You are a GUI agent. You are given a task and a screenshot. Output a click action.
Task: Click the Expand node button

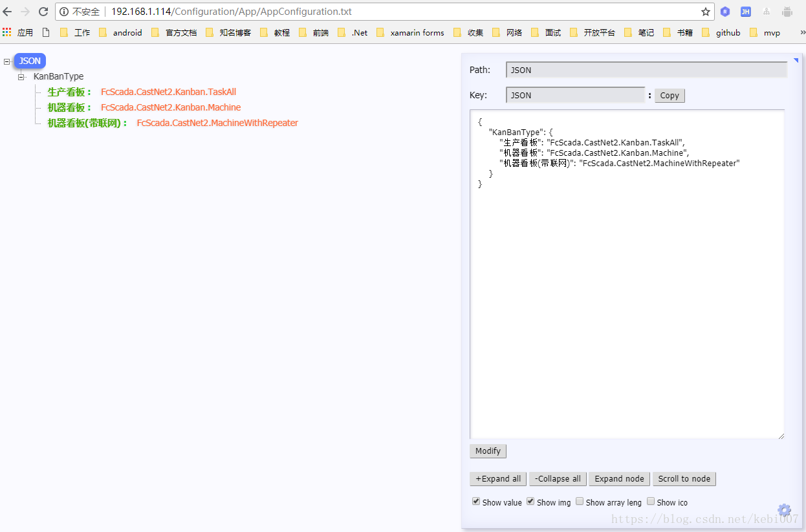619,479
